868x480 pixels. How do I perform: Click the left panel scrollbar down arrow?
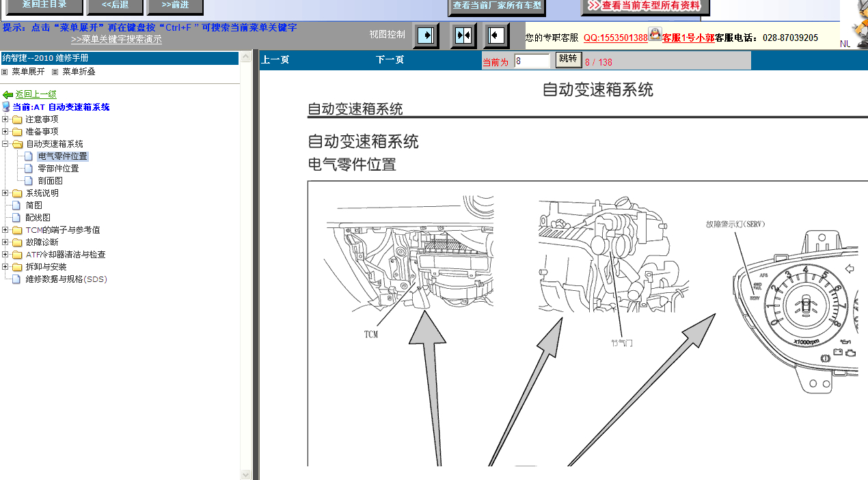click(246, 475)
